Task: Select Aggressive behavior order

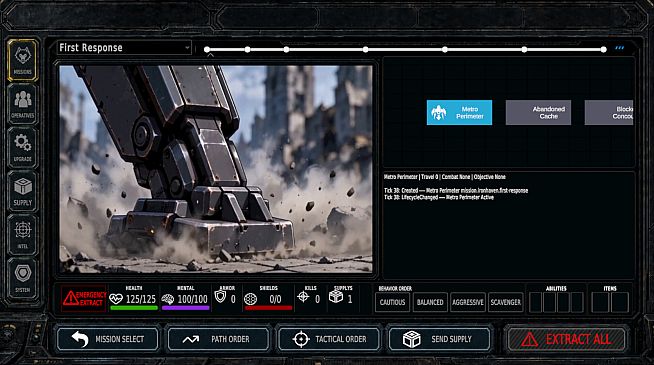Action: (468, 302)
